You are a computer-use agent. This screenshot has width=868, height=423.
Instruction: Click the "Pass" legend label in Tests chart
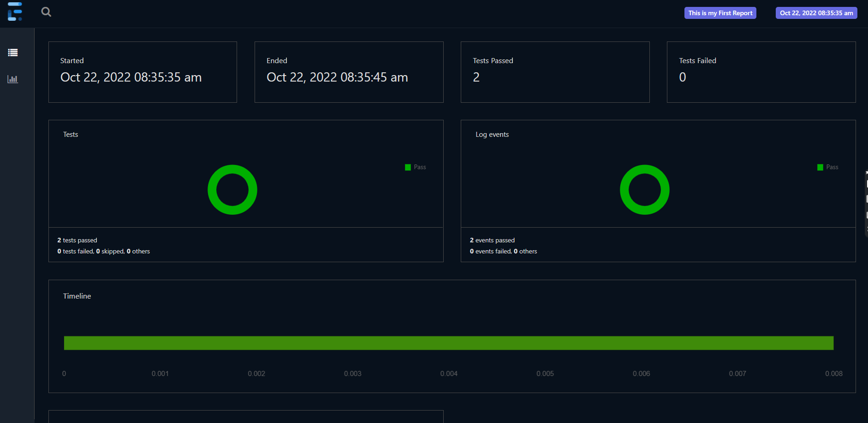(420, 167)
